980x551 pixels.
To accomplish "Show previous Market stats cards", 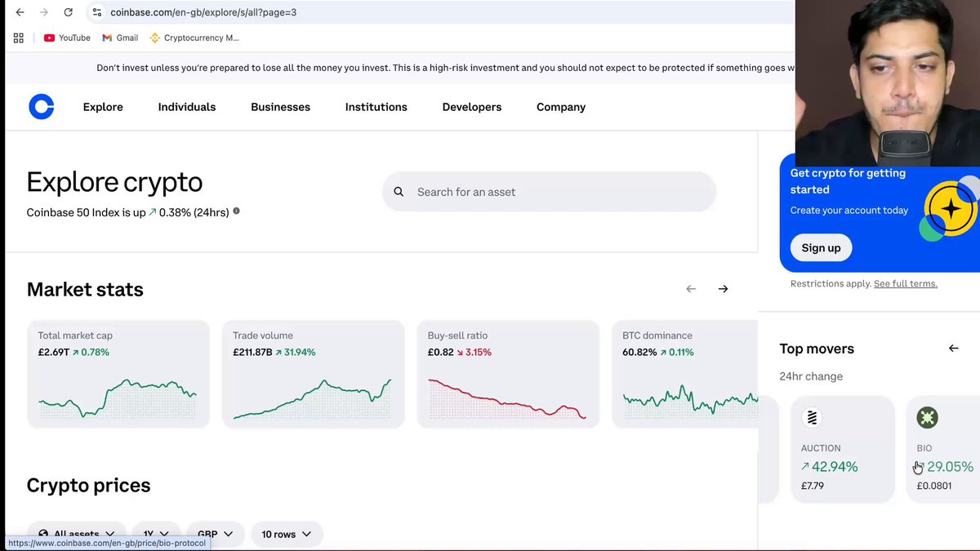I will click(x=691, y=289).
